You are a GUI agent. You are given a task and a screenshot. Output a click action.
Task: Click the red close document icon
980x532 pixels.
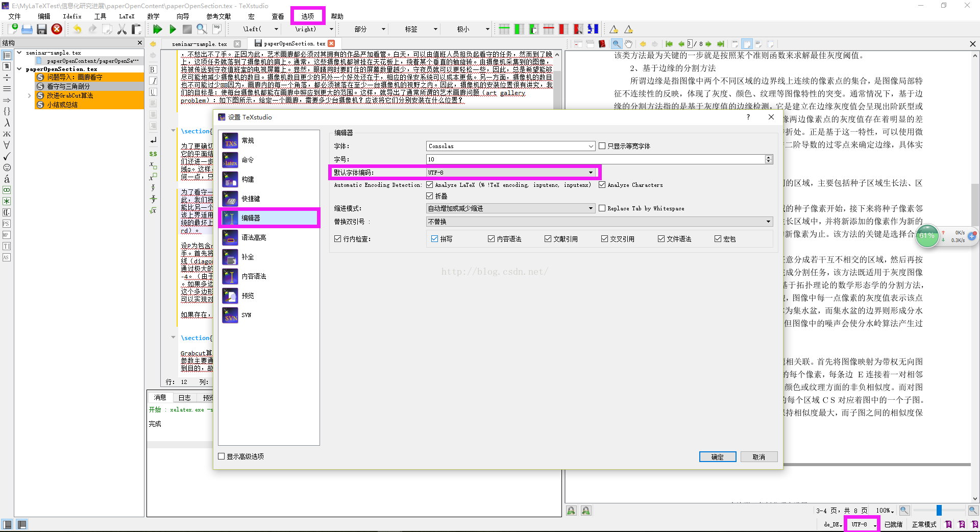(57, 29)
